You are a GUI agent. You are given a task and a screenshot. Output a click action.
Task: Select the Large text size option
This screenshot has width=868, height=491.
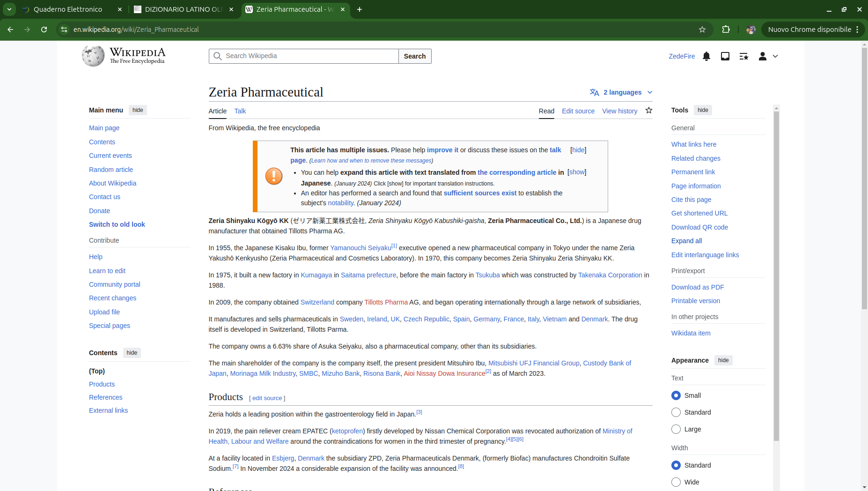click(676, 429)
